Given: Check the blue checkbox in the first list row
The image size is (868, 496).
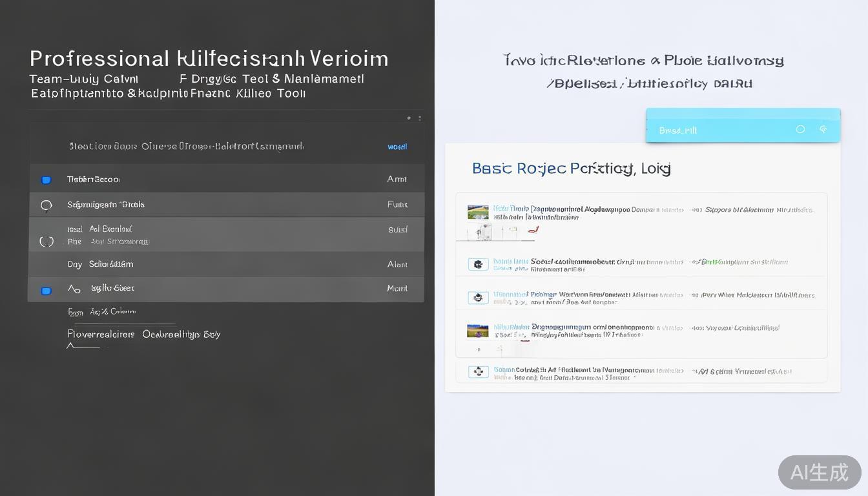Looking at the screenshot, I should [x=46, y=180].
